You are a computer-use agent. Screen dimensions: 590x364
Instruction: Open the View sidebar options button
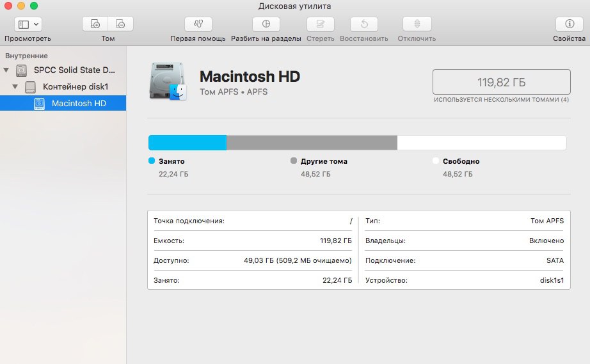pyautogui.click(x=28, y=24)
